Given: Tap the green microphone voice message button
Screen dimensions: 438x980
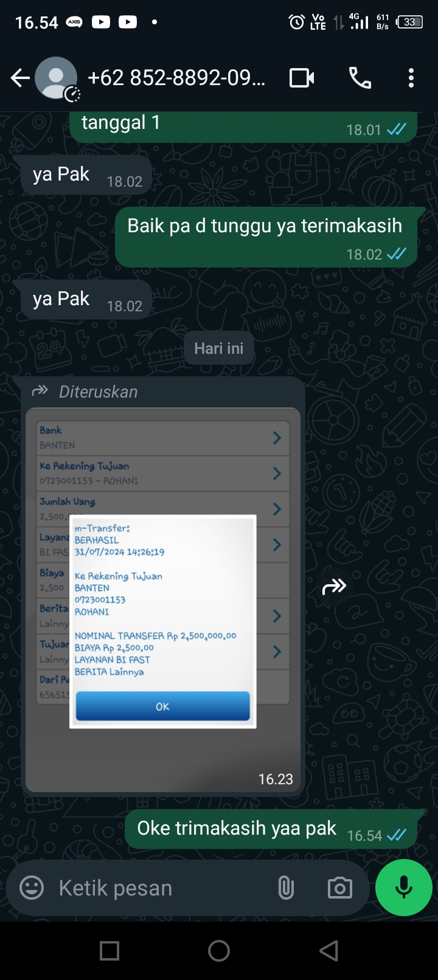Looking at the screenshot, I should pos(404,888).
